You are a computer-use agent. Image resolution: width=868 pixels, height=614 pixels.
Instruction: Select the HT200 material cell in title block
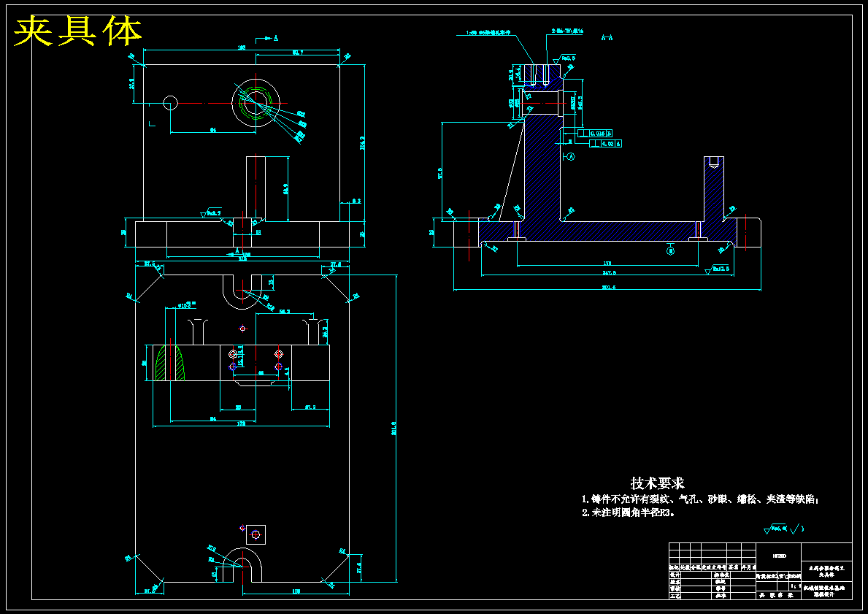(x=778, y=556)
